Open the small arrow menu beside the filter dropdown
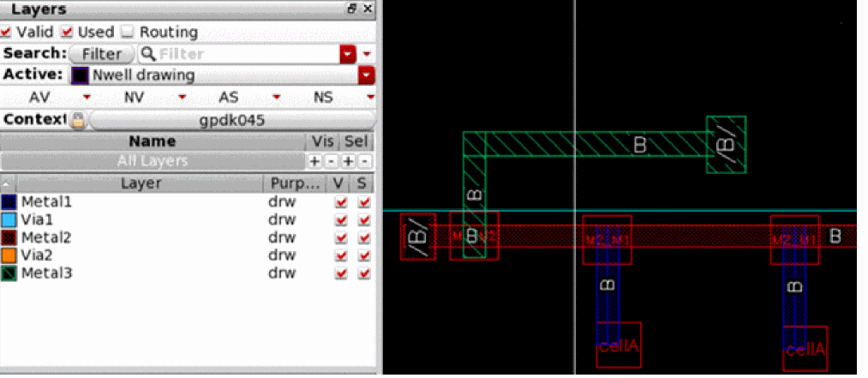The image size is (868, 378). coord(367,54)
